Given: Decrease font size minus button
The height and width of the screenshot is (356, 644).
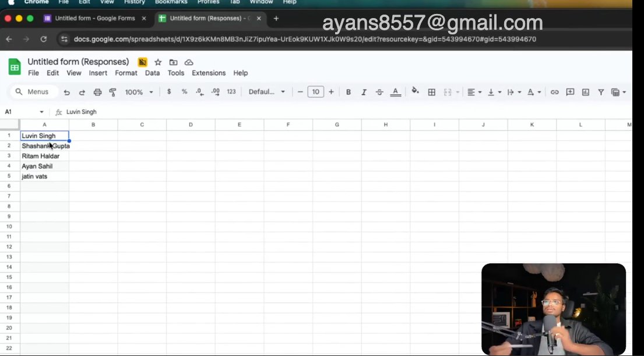Looking at the screenshot, I should pyautogui.click(x=300, y=92).
